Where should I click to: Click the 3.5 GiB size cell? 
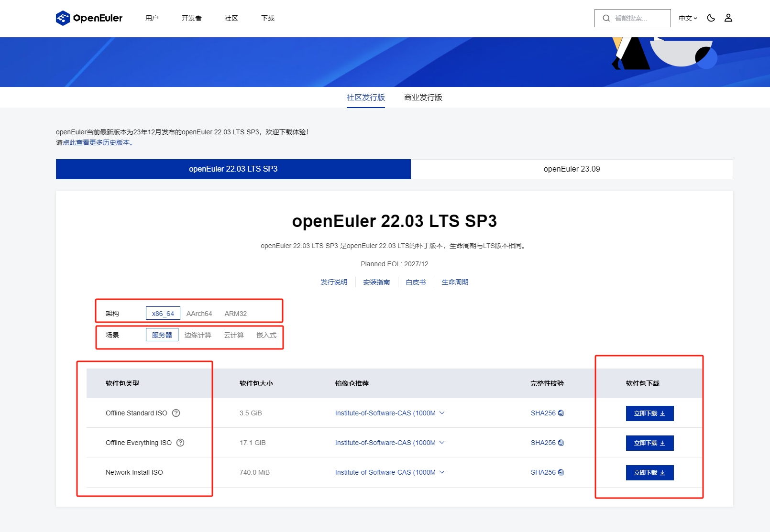click(x=251, y=413)
